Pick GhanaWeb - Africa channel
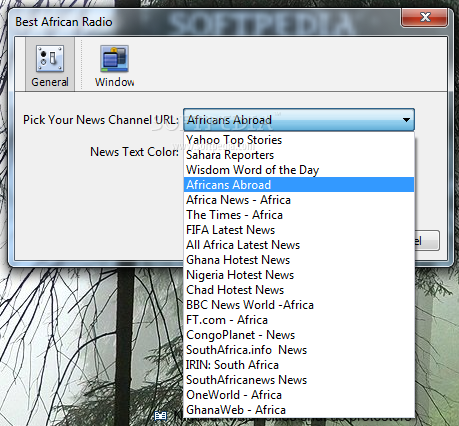The width and height of the screenshot is (459, 426). pyautogui.click(x=299, y=410)
